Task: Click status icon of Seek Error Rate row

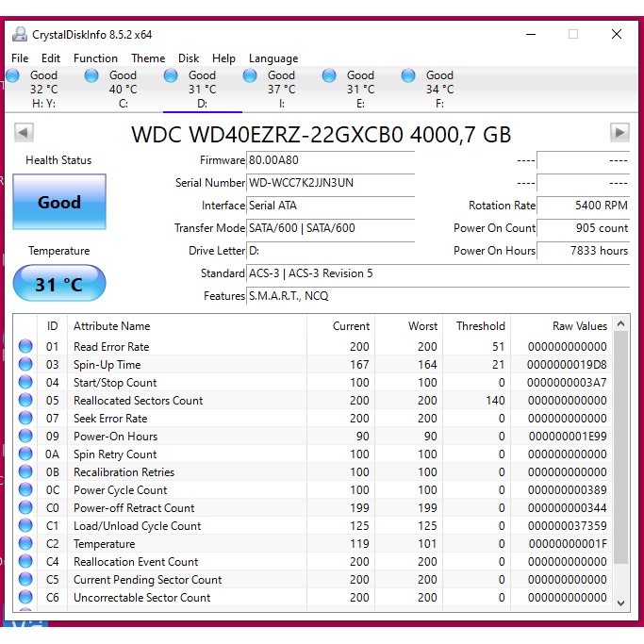Action: pyautogui.click(x=25, y=418)
